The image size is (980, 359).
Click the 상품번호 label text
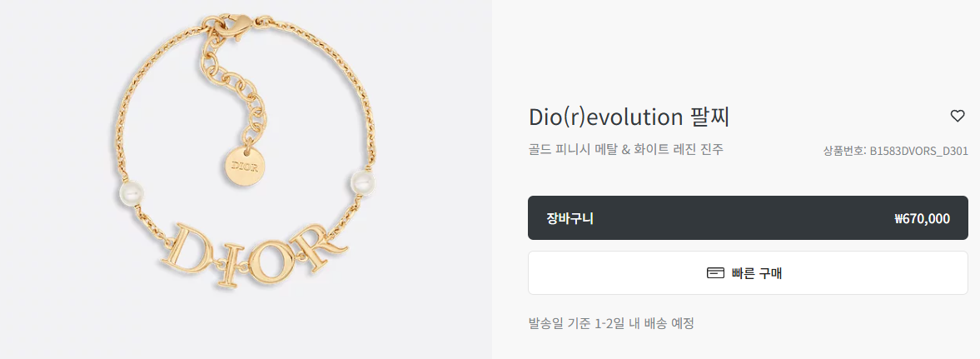(845, 151)
